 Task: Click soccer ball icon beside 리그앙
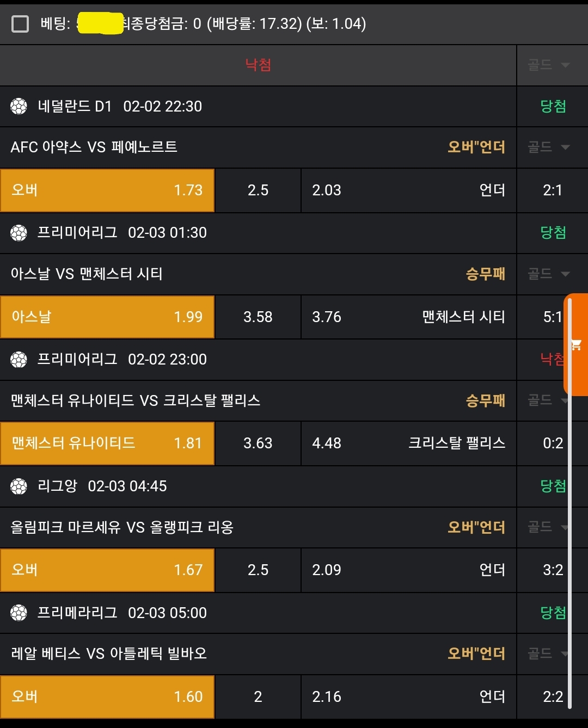pos(19,486)
